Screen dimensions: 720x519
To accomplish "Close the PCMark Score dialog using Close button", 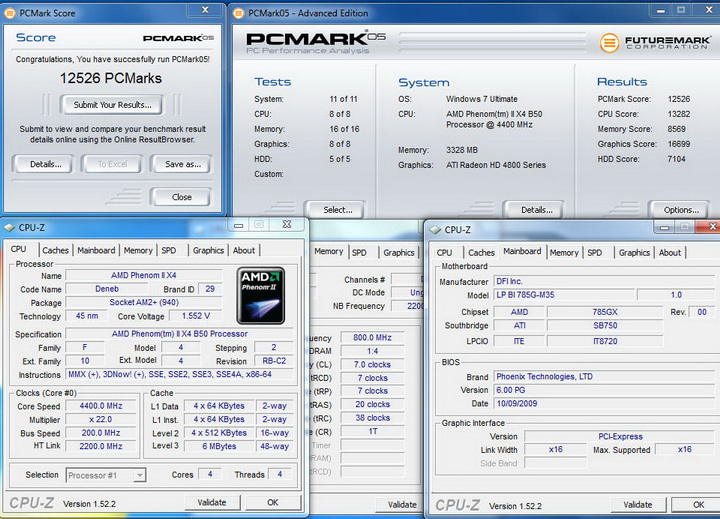I will pos(182,197).
